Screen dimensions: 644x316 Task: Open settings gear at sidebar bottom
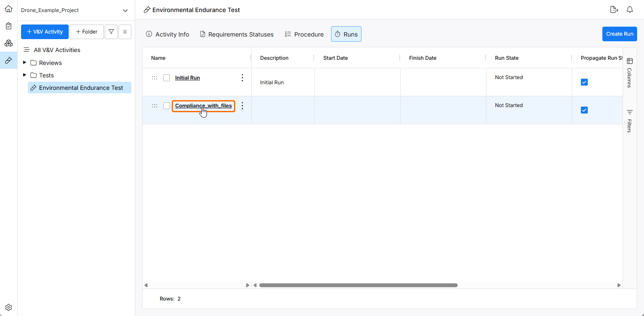pos(9,307)
